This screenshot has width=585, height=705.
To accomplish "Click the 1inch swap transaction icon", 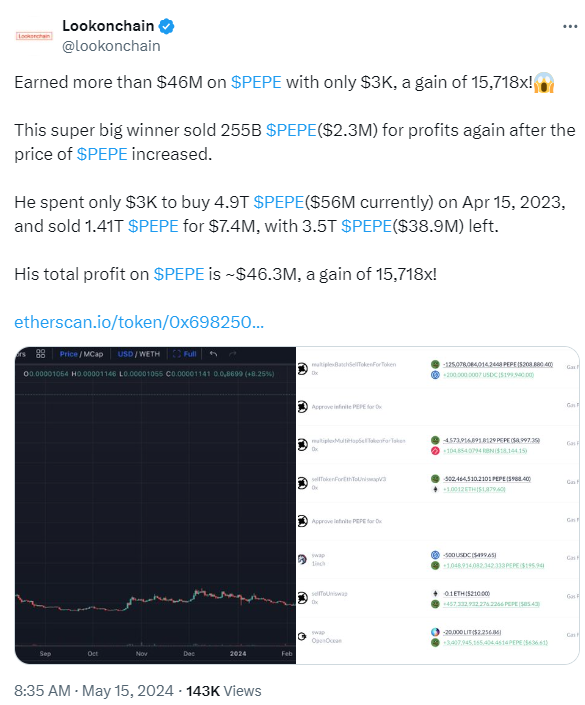I will coord(302,559).
